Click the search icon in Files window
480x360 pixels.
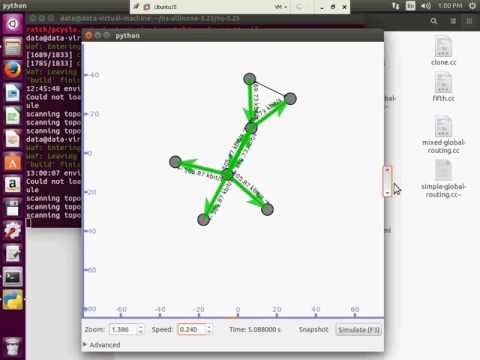pos(434,21)
